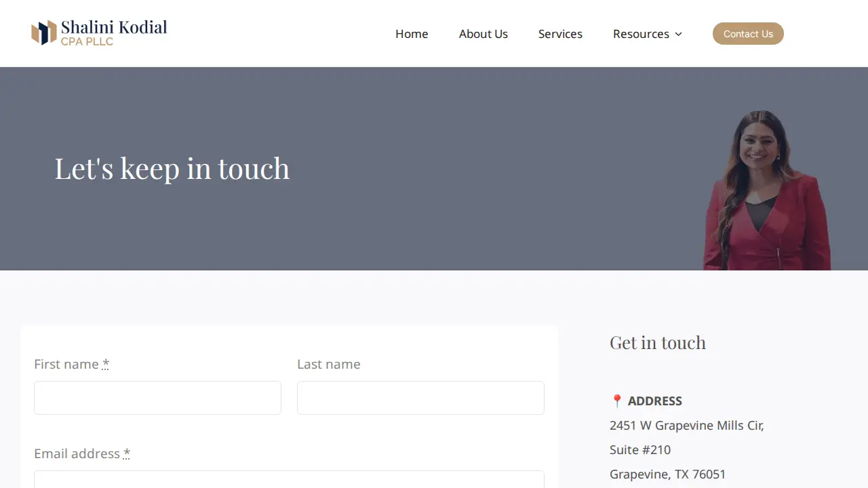Click the "Email address" field label
Screen dimensions: 868x488
click(77, 454)
